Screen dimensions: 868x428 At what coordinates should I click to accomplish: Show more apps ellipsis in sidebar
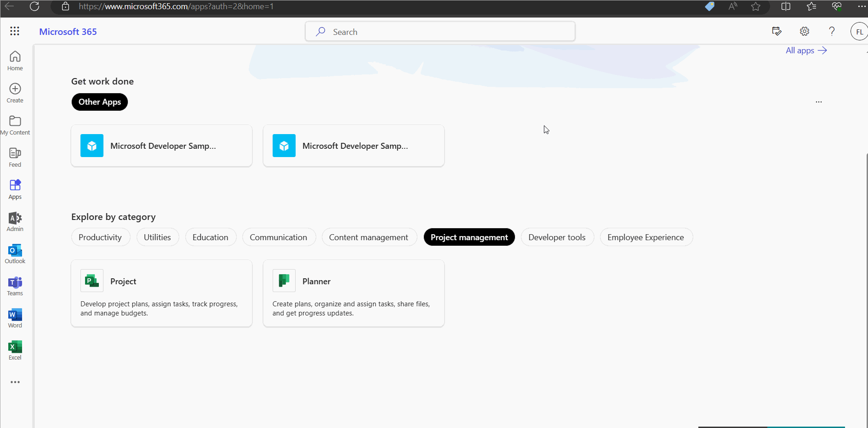15,382
